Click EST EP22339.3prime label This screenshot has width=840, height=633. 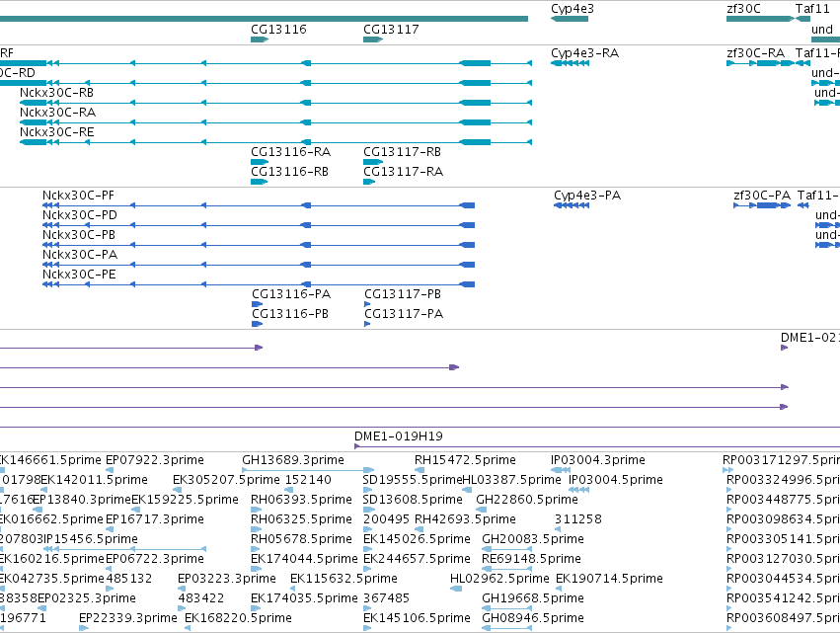(x=128, y=618)
